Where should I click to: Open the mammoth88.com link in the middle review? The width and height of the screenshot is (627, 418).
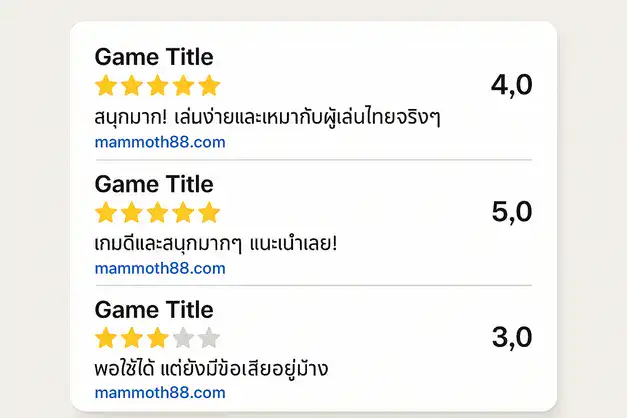(x=160, y=268)
